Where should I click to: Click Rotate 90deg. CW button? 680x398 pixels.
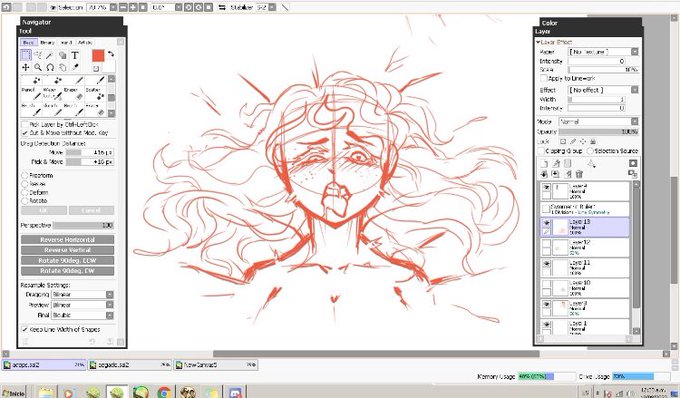tap(68, 271)
